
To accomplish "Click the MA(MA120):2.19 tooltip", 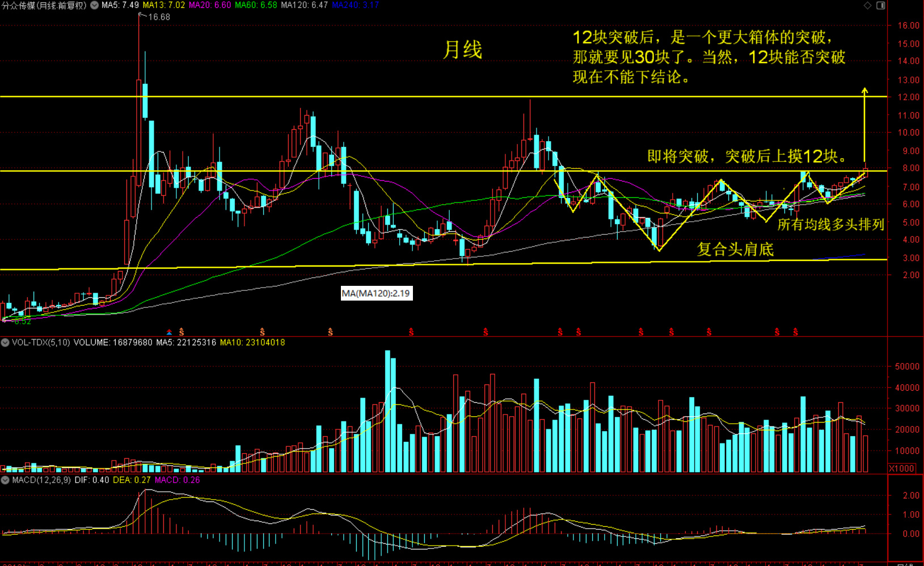I will pyautogui.click(x=376, y=293).
